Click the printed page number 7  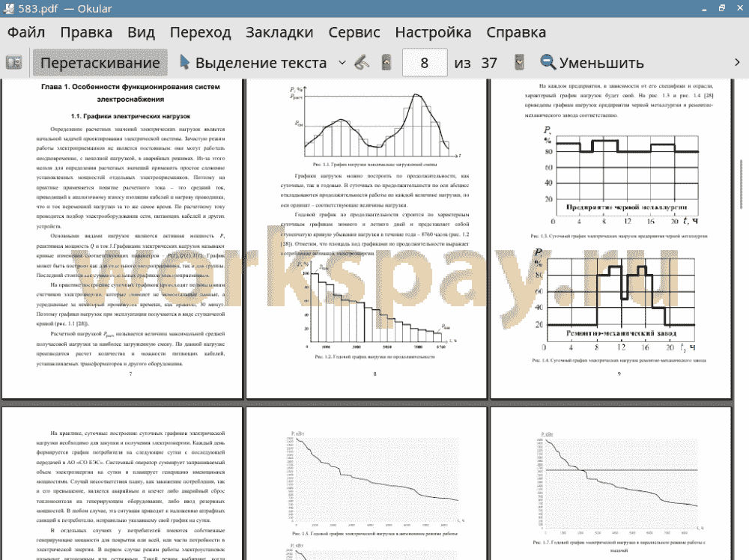point(130,374)
